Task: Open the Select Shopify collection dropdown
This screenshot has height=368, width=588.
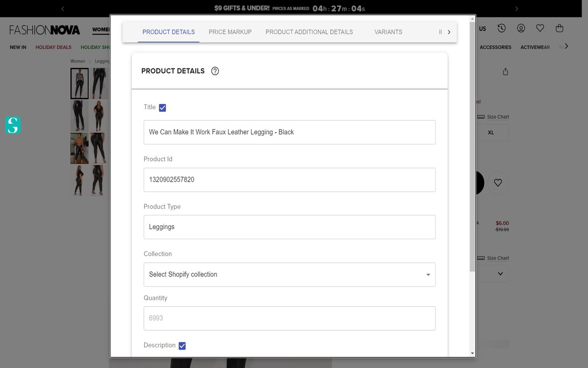Action: pos(289,275)
